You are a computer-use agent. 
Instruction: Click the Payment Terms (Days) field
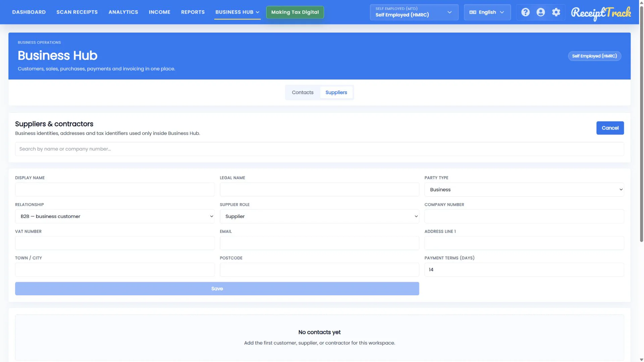click(524, 270)
